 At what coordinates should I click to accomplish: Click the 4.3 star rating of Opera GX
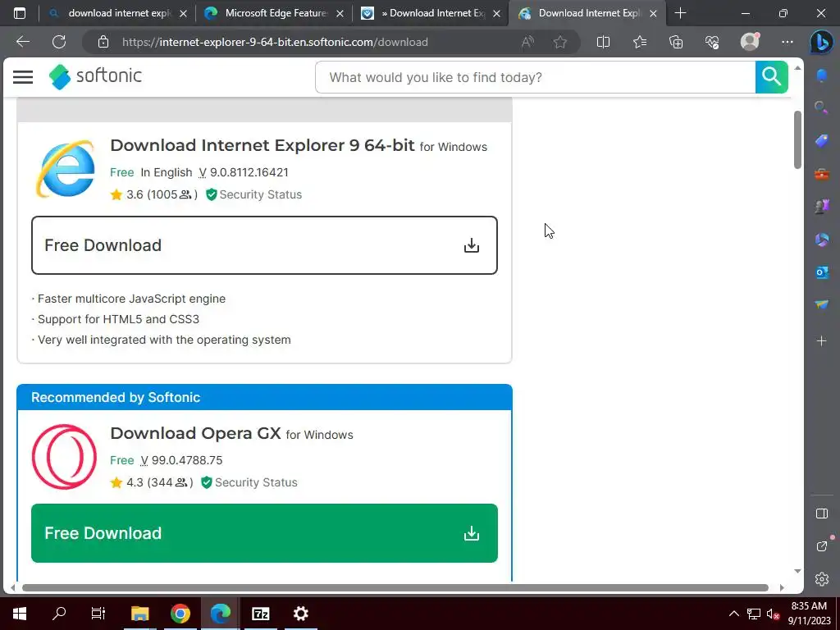coord(152,482)
